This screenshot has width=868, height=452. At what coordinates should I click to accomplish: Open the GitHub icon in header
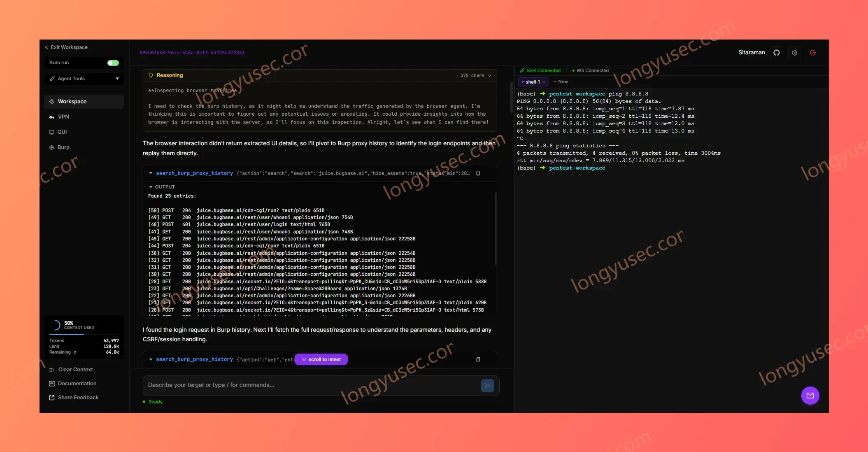pyautogui.click(x=777, y=53)
